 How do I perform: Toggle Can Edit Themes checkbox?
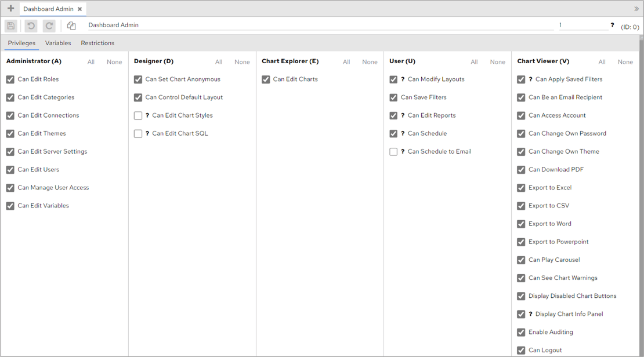pyautogui.click(x=10, y=134)
